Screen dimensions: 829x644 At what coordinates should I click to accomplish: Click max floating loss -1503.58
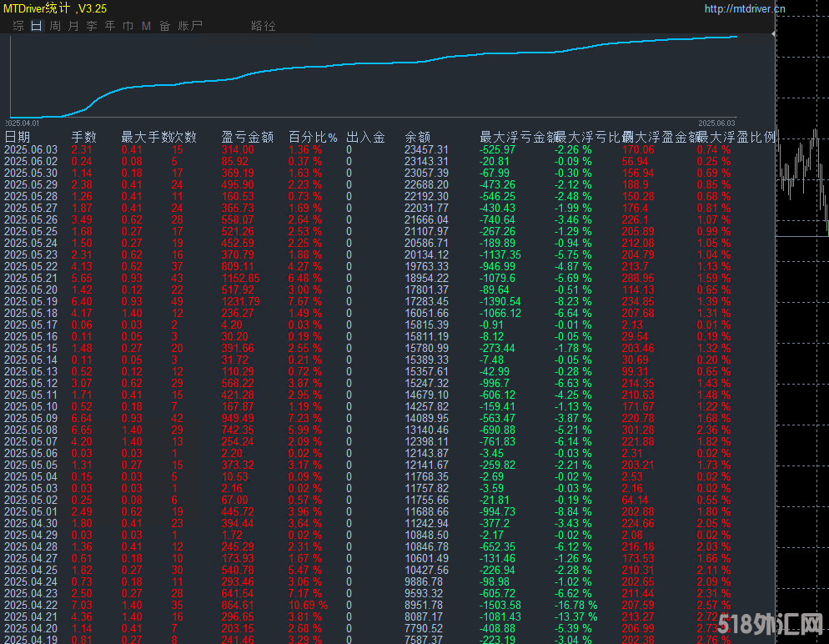(500, 605)
